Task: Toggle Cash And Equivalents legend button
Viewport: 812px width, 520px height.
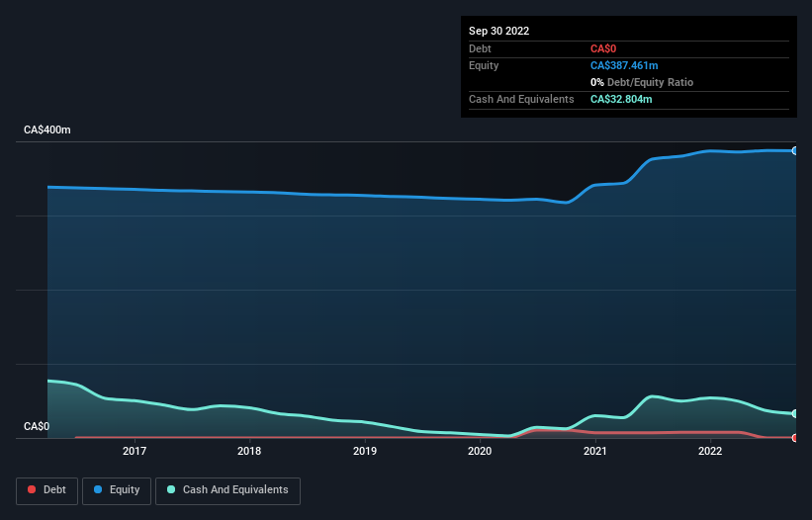Action: point(227,490)
